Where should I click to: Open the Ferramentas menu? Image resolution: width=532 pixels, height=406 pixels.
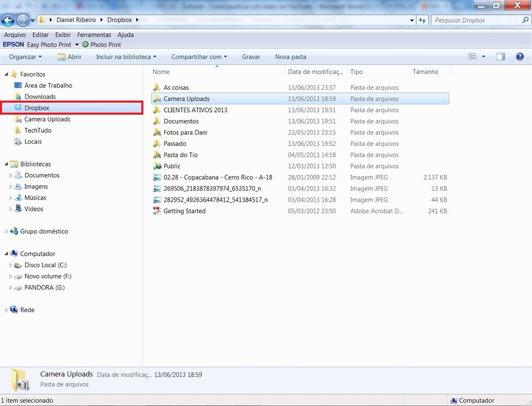pos(94,35)
